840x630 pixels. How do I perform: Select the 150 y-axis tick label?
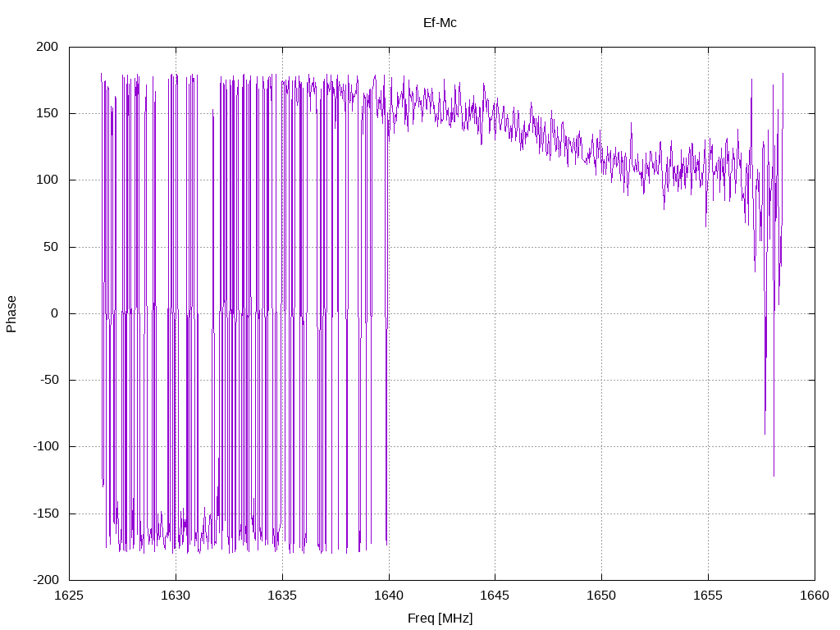click(47, 113)
